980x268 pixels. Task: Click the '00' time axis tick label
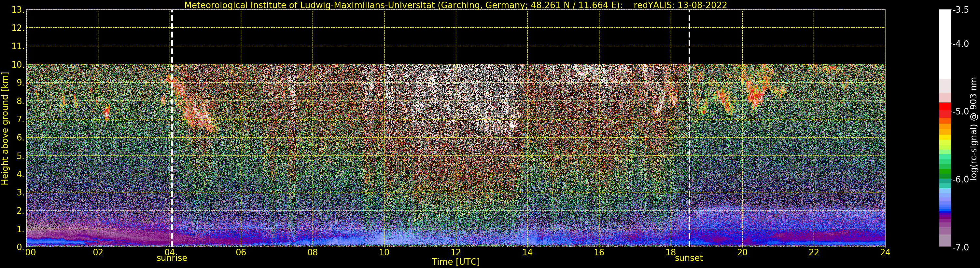pos(30,252)
